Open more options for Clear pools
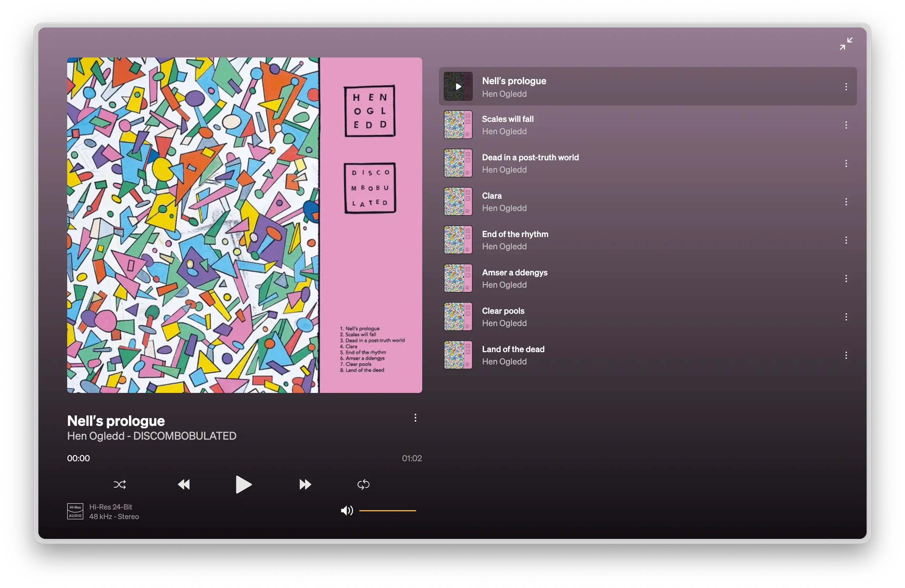This screenshot has width=905, height=588. (x=846, y=317)
